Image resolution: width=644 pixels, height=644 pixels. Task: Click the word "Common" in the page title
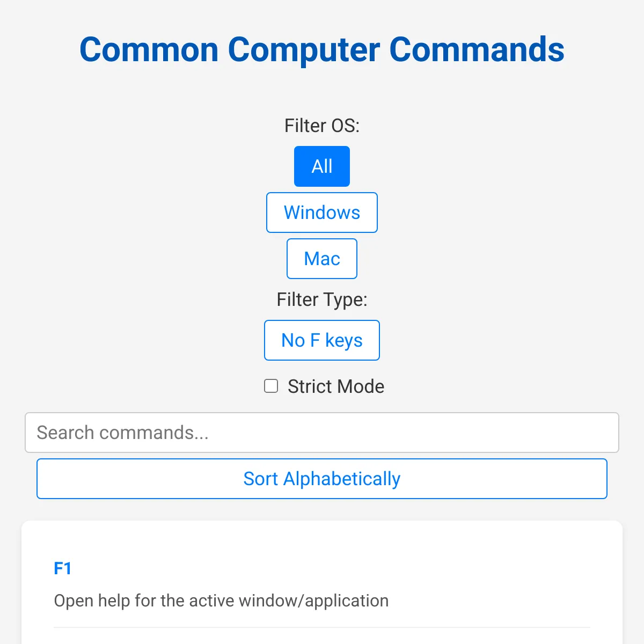[149, 49]
